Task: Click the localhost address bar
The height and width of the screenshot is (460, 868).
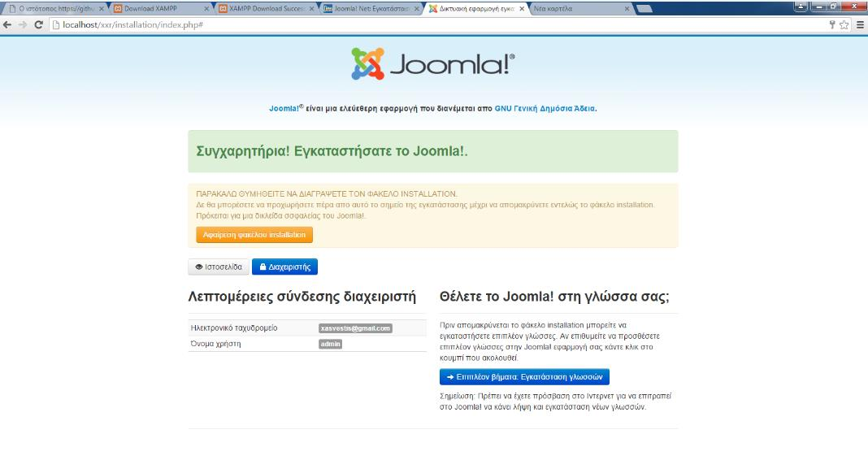Action: [437, 25]
